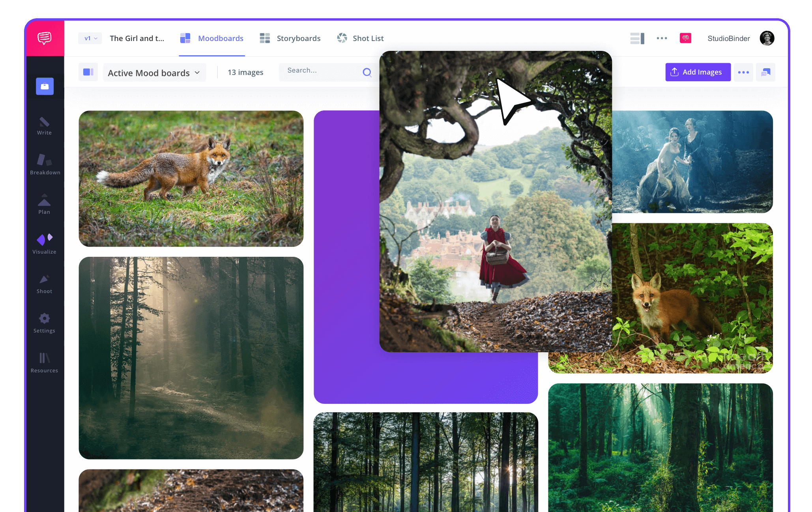The width and height of the screenshot is (812, 512).
Task: Open the Plan section in sidebar
Action: click(44, 204)
